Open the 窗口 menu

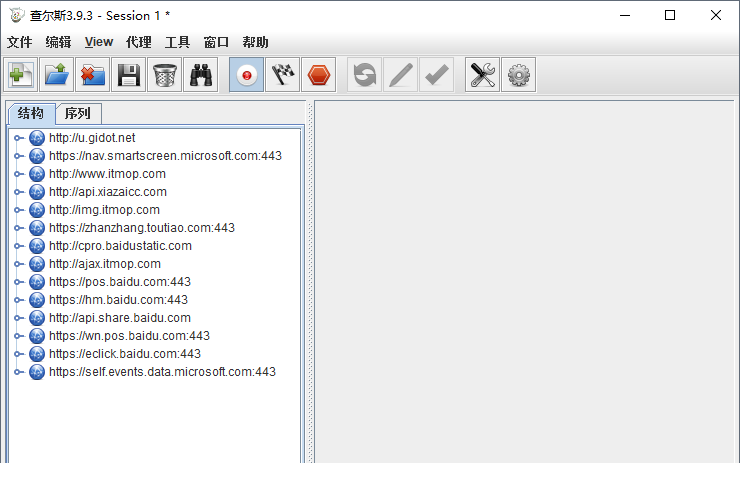coord(216,42)
